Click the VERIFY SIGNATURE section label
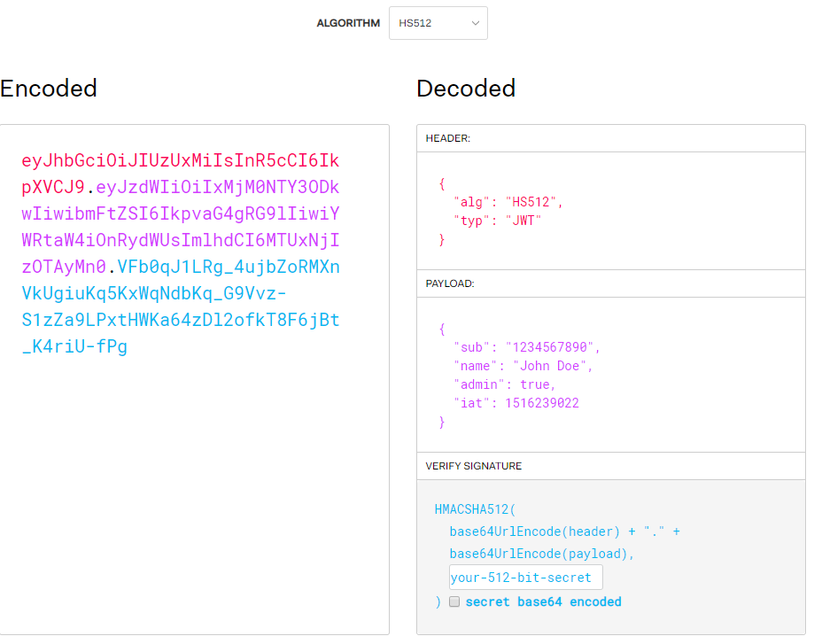814x644 pixels. coord(474,466)
